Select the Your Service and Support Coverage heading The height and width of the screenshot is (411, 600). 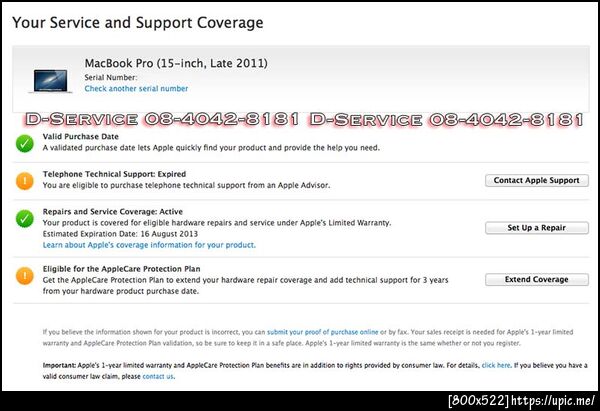[x=138, y=23]
